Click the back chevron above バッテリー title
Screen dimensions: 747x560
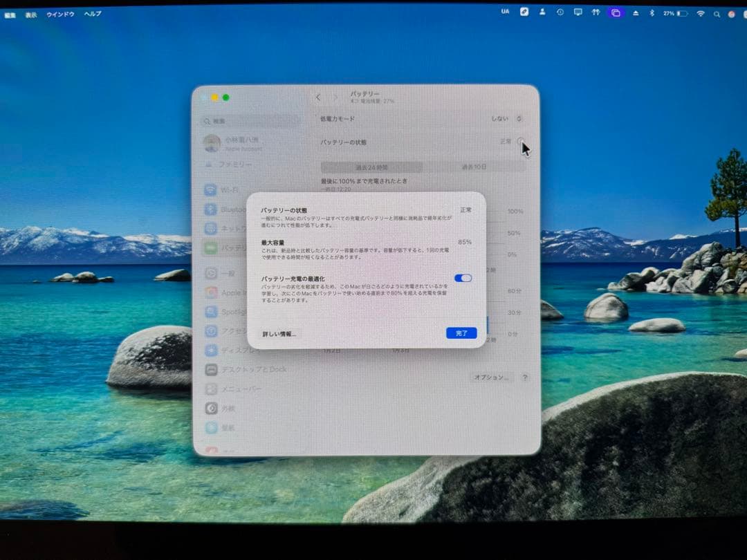pyautogui.click(x=318, y=97)
